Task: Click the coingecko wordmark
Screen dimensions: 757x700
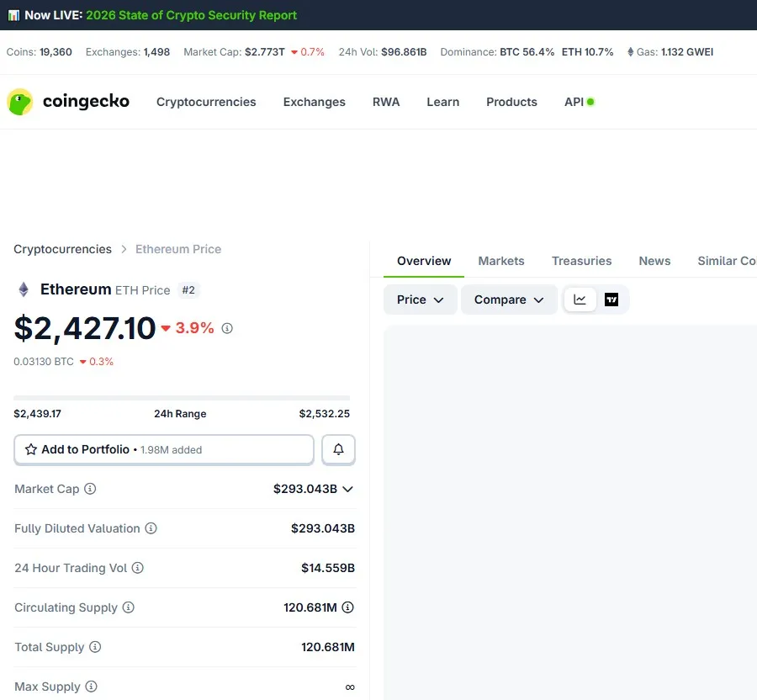Action: (86, 101)
